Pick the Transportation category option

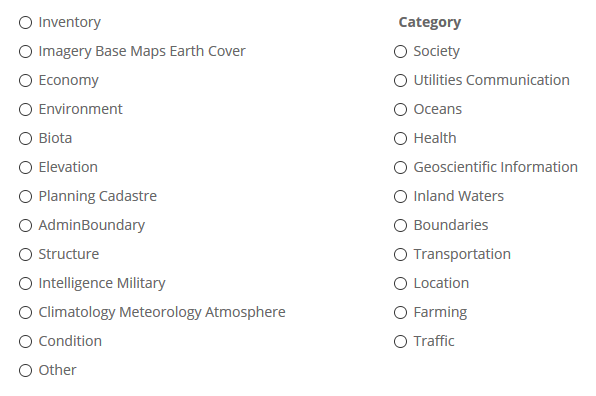(x=400, y=254)
